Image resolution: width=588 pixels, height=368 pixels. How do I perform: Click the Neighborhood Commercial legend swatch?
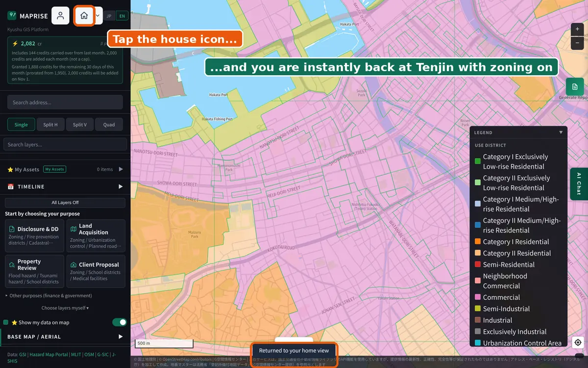477,281
